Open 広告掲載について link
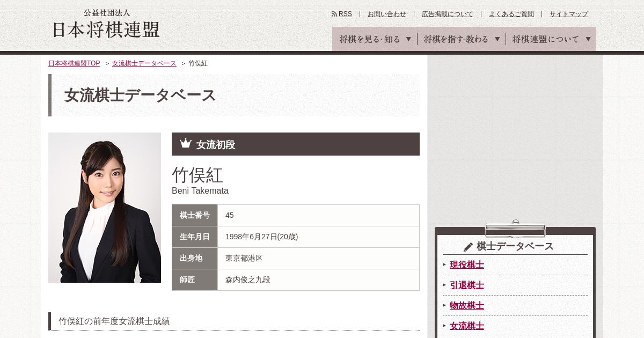 click(x=448, y=14)
